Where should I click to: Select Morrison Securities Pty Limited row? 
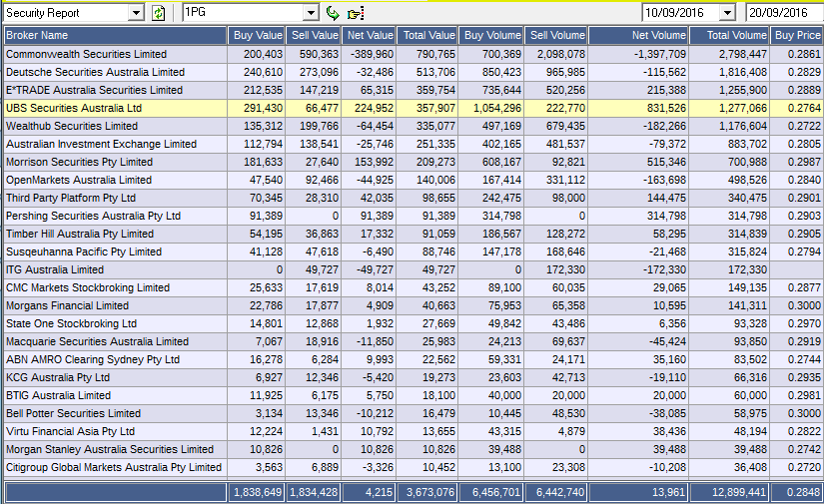412,162
